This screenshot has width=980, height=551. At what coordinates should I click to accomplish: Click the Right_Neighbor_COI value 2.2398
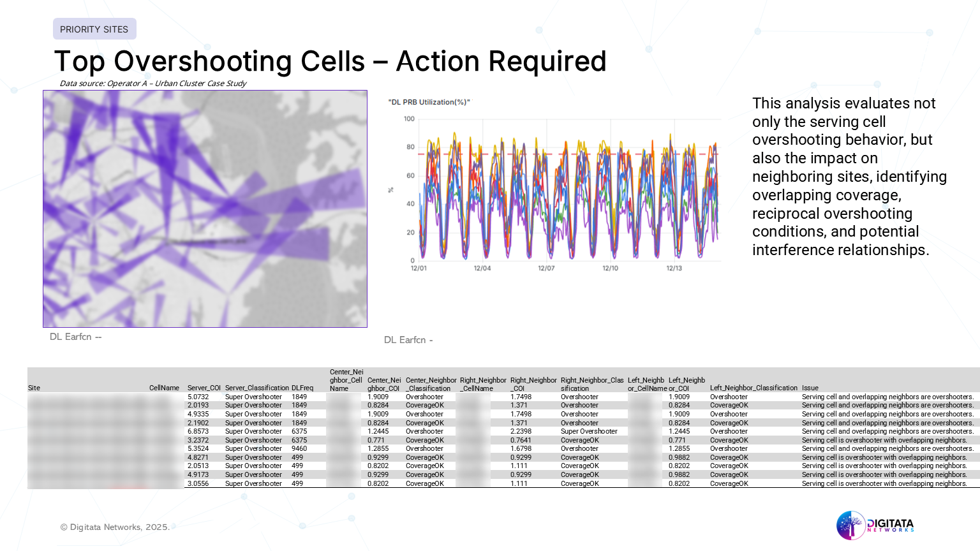tap(521, 432)
